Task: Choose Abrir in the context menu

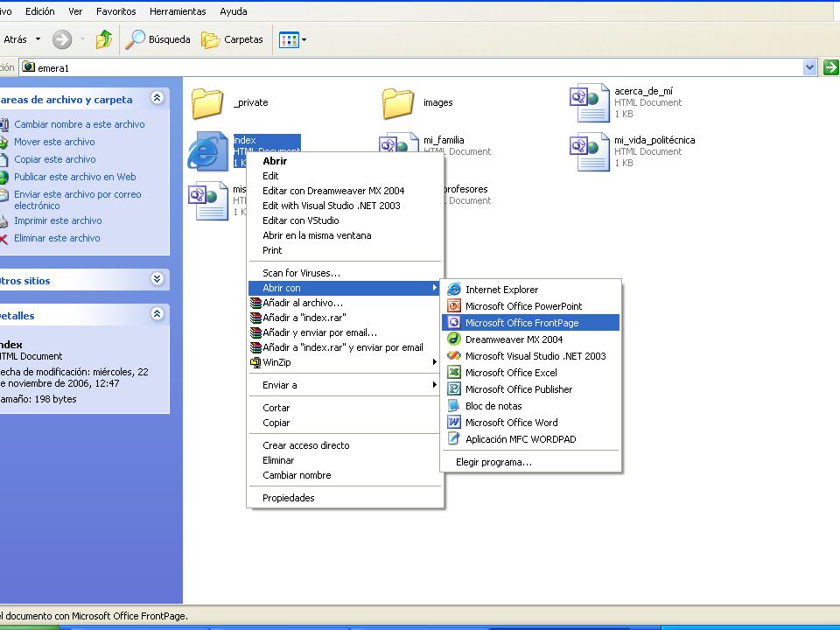Action: 345,161
